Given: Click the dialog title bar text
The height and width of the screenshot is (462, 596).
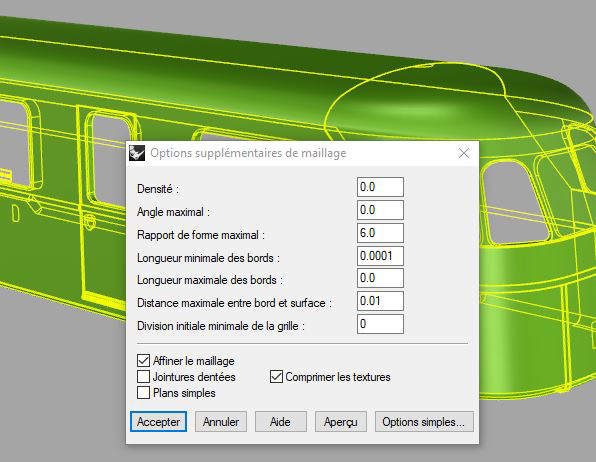Looking at the screenshot, I should [x=248, y=153].
